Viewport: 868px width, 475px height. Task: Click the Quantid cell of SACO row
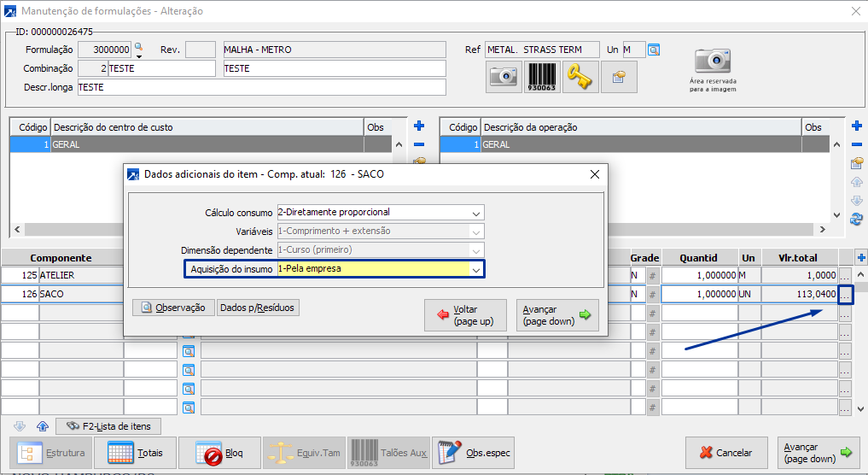pos(700,294)
